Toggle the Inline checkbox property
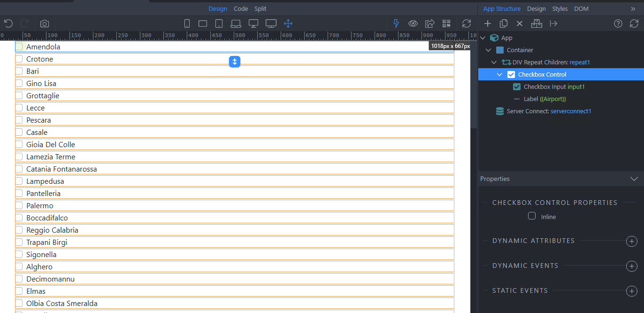The image size is (644, 313). [x=532, y=216]
